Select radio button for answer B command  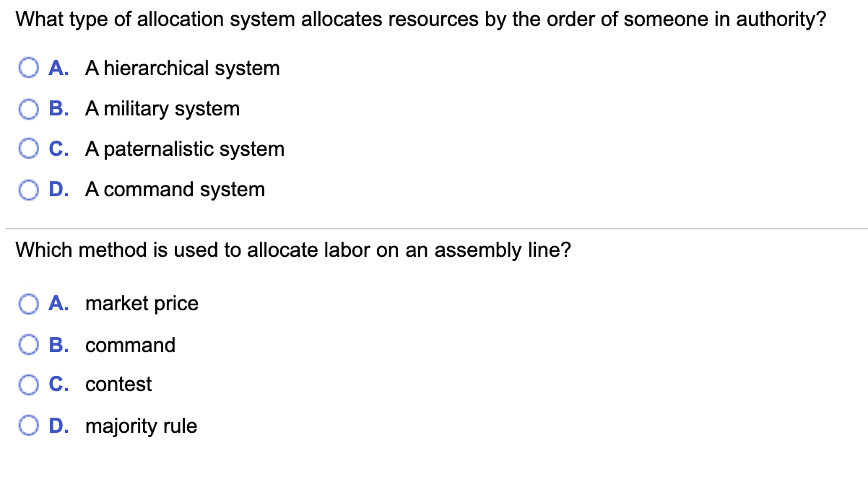29,344
